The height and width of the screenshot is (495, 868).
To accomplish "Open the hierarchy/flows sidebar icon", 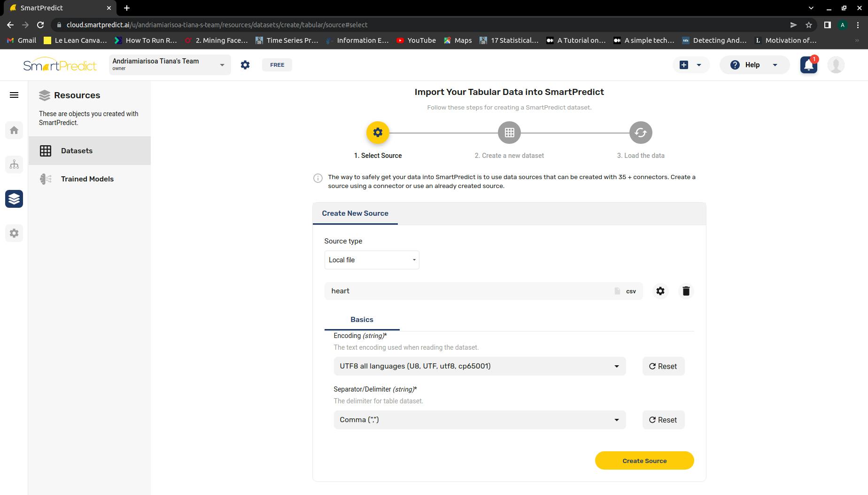I will coord(14,165).
